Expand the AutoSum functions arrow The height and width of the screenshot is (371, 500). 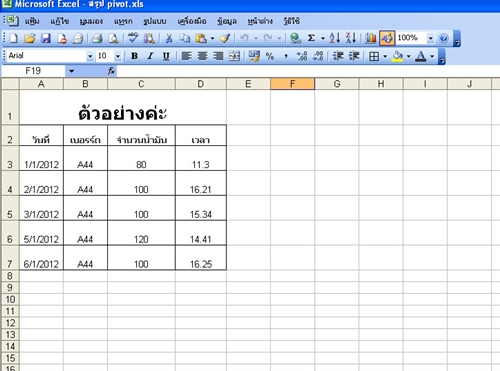(323, 39)
